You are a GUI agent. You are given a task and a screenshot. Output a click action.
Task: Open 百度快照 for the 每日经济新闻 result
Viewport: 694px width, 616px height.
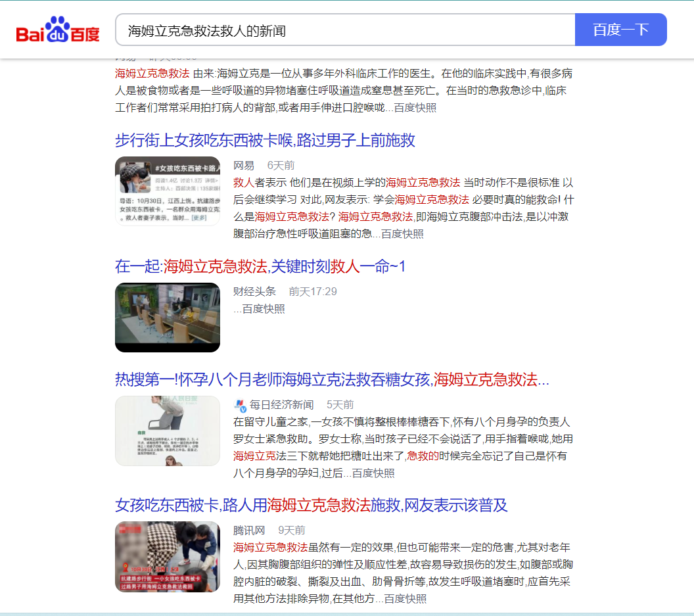(x=373, y=473)
